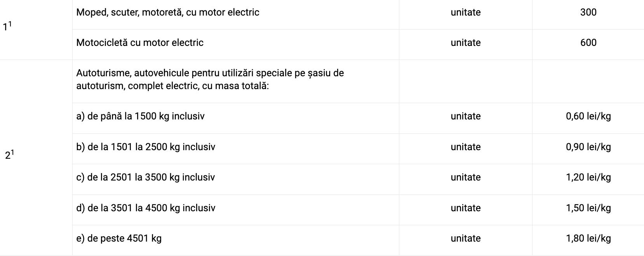Click "c) de la 2501 la 3500 kg" entry
644x256 pixels.
click(145, 177)
